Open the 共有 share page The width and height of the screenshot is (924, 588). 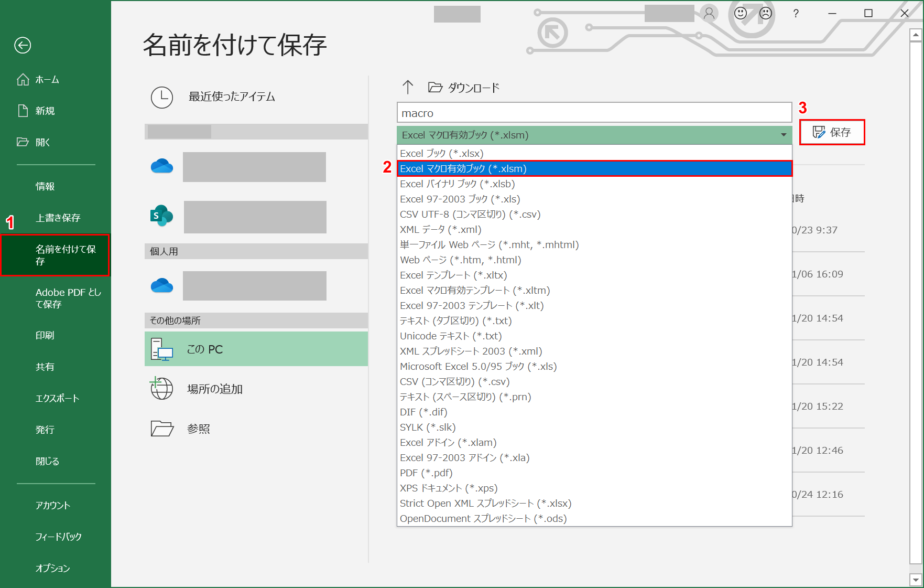pos(56,367)
